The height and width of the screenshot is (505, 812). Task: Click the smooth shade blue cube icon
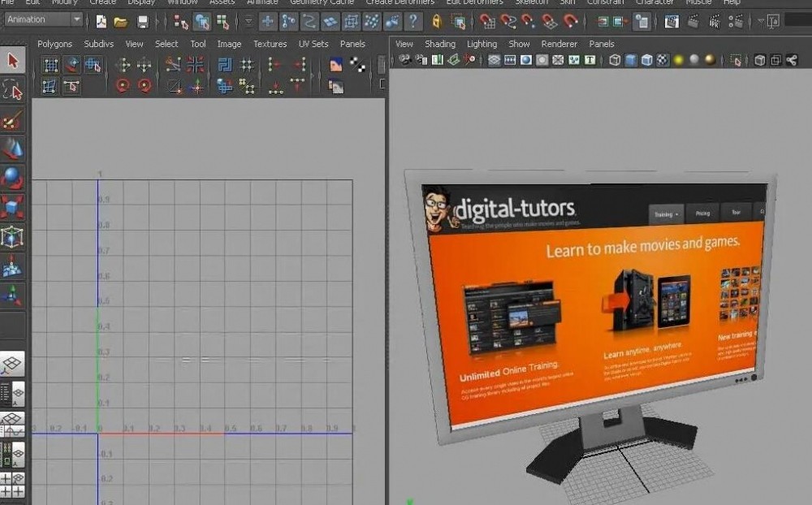coord(630,61)
